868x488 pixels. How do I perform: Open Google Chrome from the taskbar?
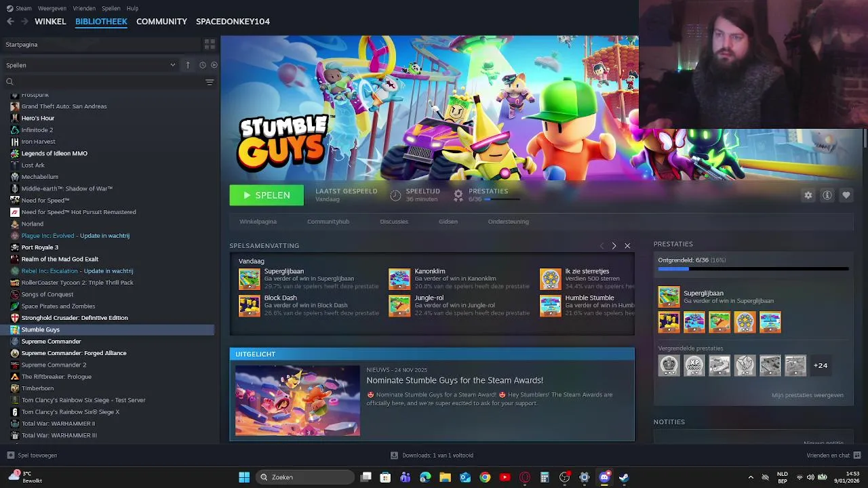tap(485, 477)
